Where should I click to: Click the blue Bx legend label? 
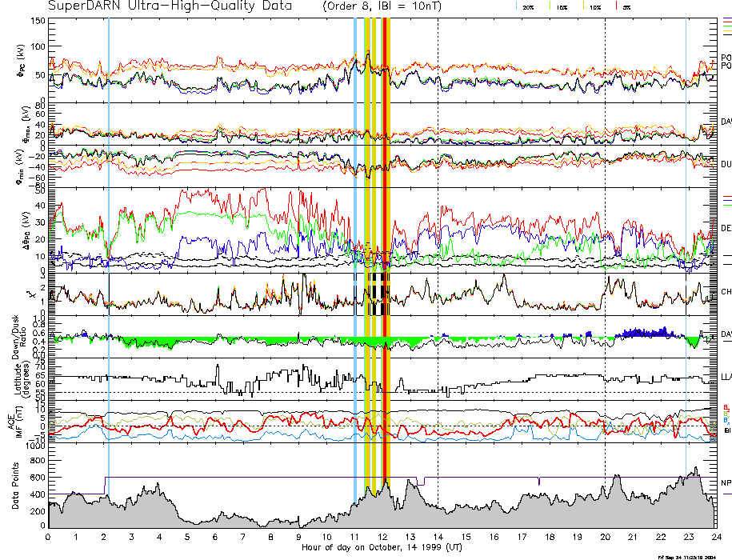click(726, 421)
